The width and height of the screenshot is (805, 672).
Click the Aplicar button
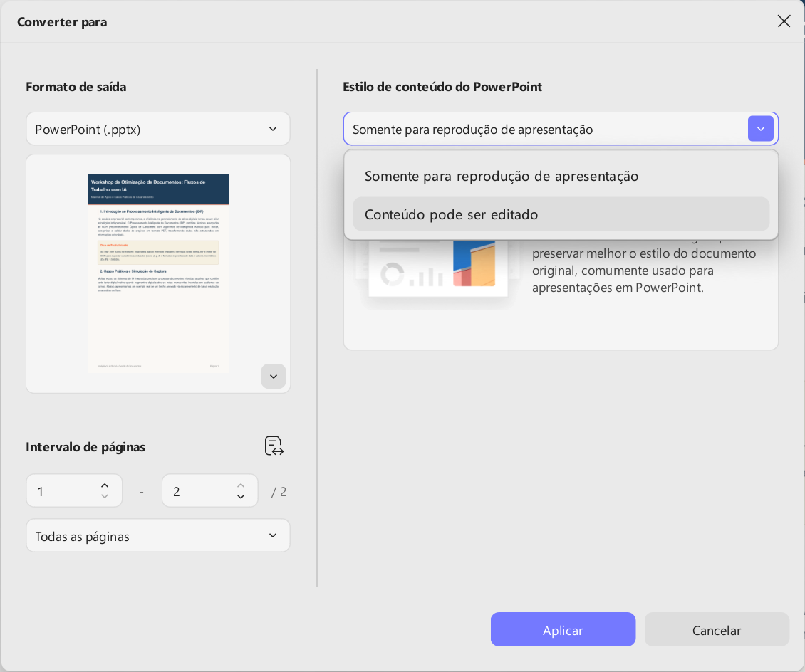click(563, 629)
